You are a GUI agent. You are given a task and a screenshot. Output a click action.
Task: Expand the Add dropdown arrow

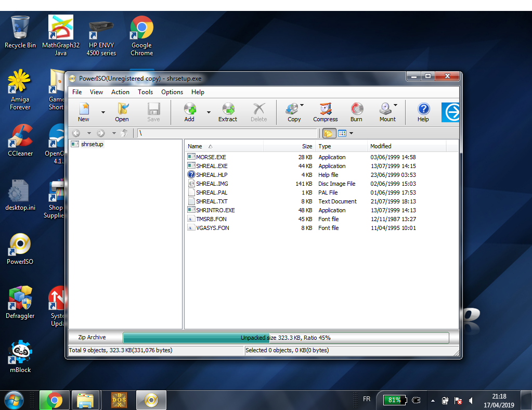pyautogui.click(x=209, y=112)
